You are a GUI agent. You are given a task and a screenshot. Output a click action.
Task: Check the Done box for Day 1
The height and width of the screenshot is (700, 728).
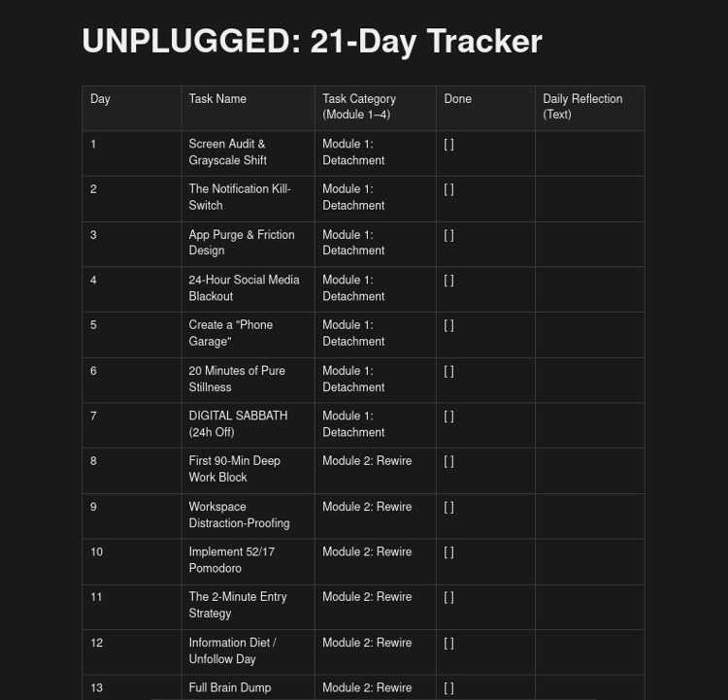click(x=448, y=145)
